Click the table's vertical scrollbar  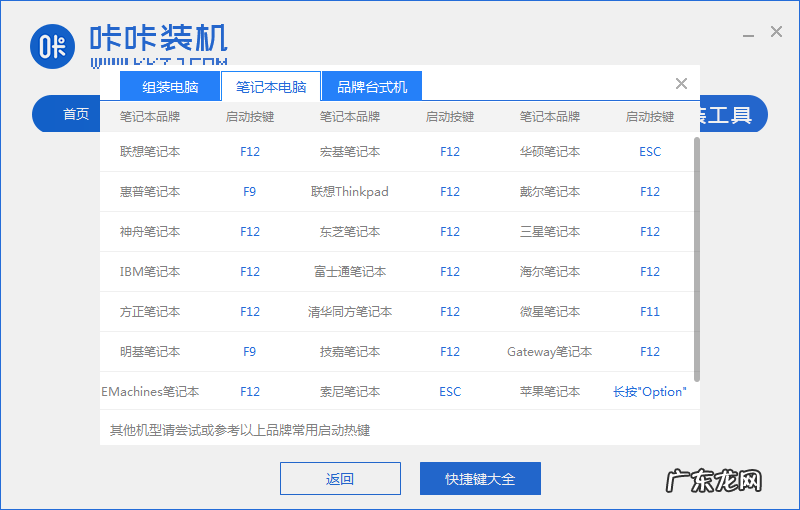696,259
